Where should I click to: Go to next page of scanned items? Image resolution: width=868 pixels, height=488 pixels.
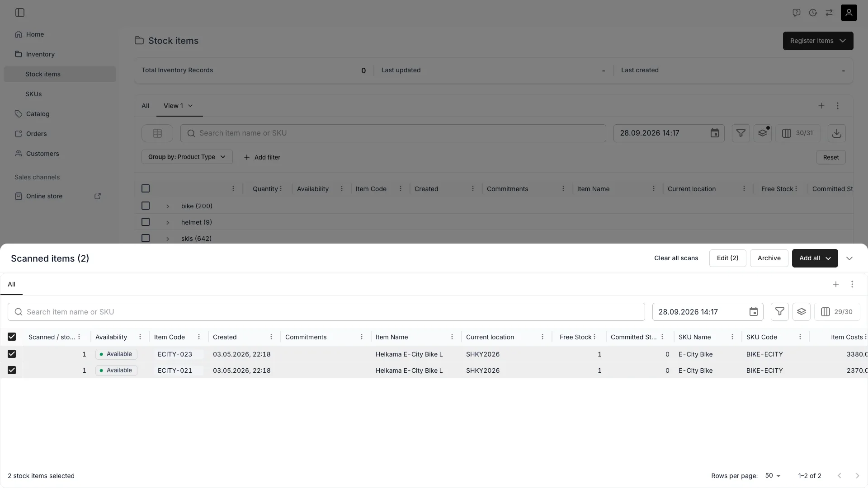pyautogui.click(x=858, y=476)
